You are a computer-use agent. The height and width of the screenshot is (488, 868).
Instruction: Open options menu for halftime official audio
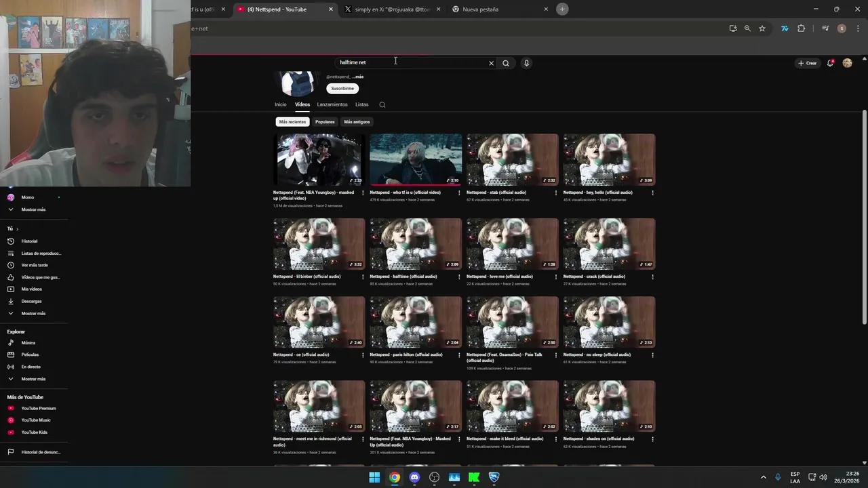pyautogui.click(x=459, y=277)
